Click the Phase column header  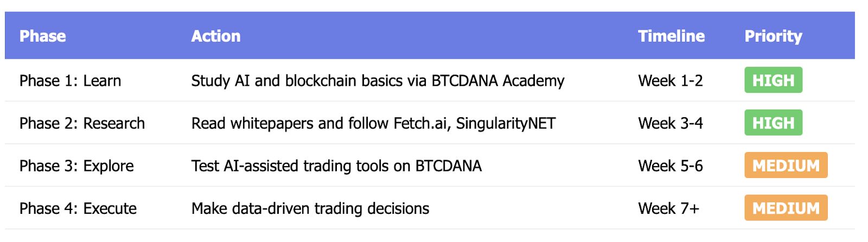point(43,36)
